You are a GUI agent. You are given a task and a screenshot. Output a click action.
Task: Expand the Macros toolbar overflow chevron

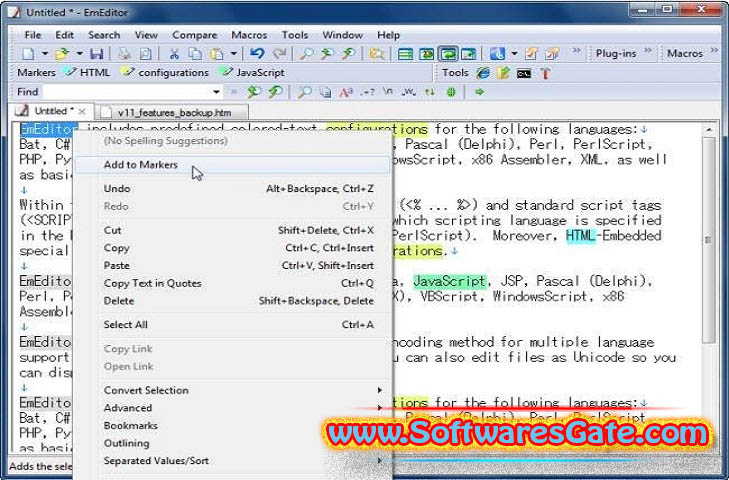click(715, 50)
